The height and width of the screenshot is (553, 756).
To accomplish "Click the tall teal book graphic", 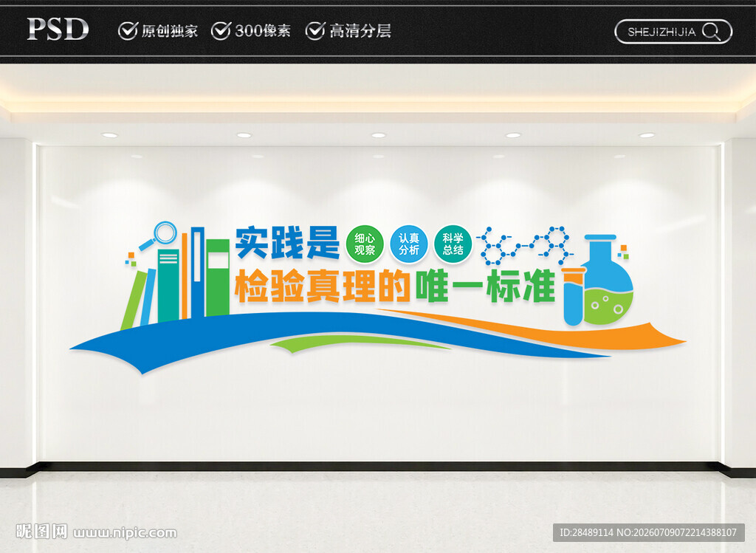I will coord(168,284).
